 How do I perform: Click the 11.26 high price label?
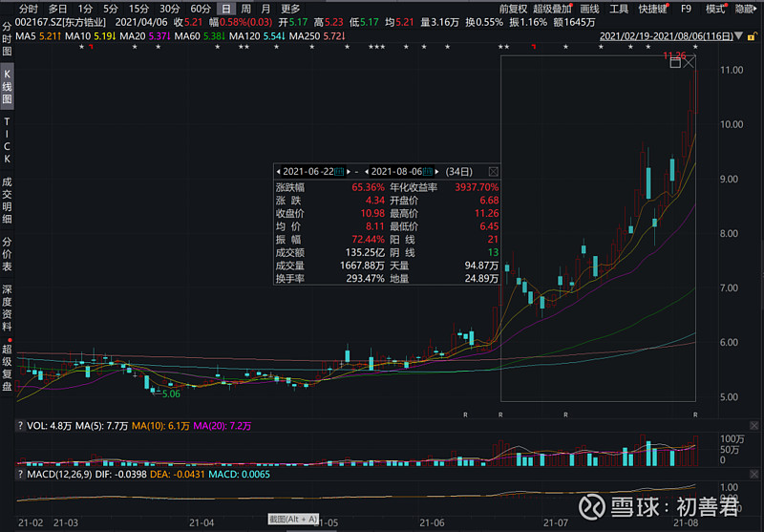point(674,55)
